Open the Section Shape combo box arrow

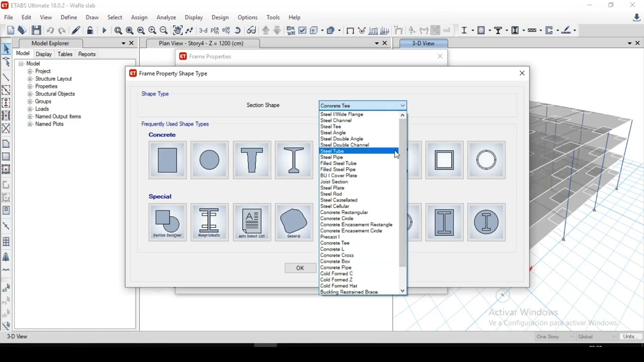pyautogui.click(x=403, y=106)
